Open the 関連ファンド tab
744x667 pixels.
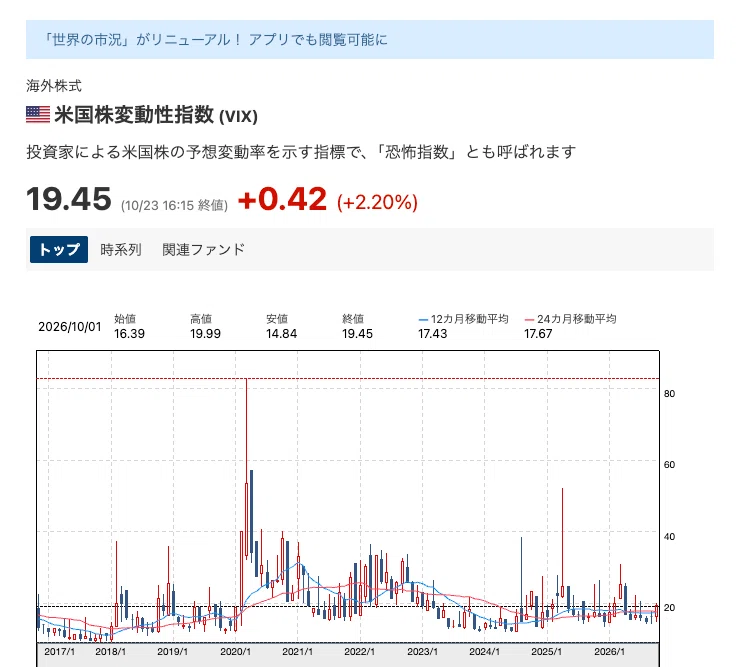point(204,249)
